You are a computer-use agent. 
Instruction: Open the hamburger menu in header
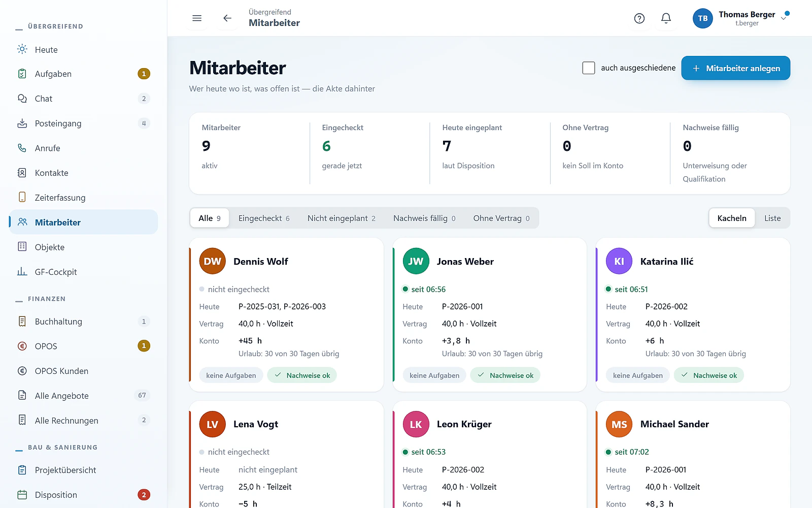[197, 18]
